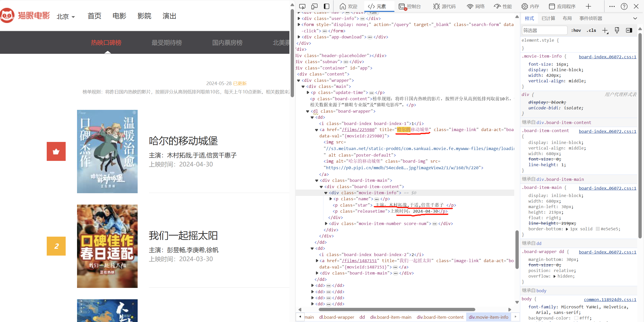The width and height of the screenshot is (644, 322).
Task: Click new style rule plus icon
Action: pos(605,31)
